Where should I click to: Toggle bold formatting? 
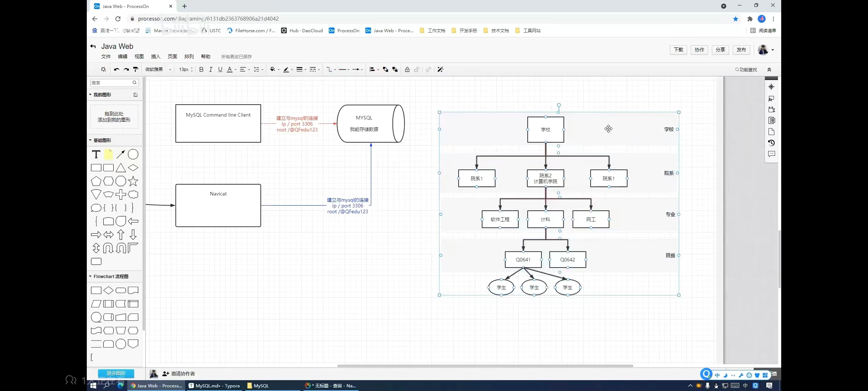(201, 70)
